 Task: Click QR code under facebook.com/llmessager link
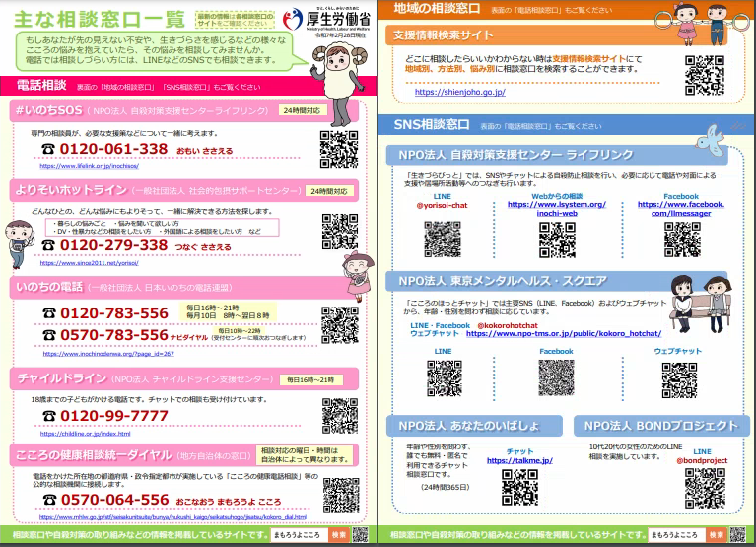pos(682,239)
